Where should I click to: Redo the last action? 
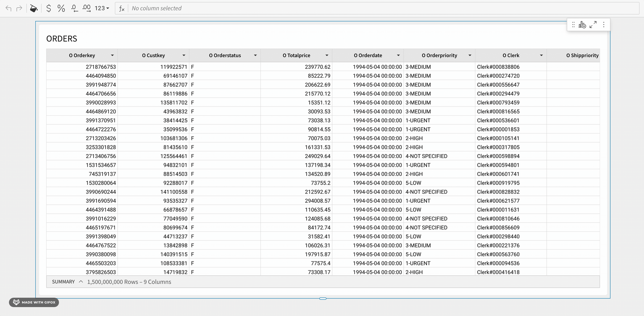click(x=20, y=8)
